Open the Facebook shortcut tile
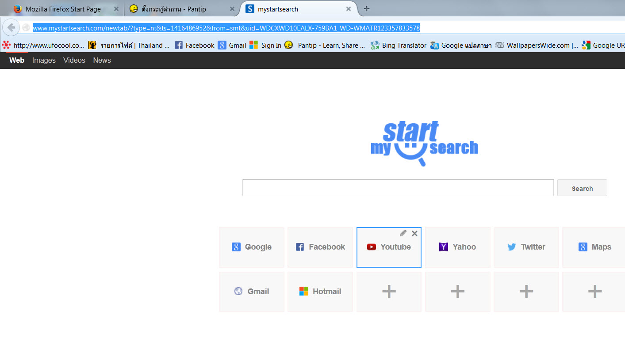The image size is (625, 364). 320,247
